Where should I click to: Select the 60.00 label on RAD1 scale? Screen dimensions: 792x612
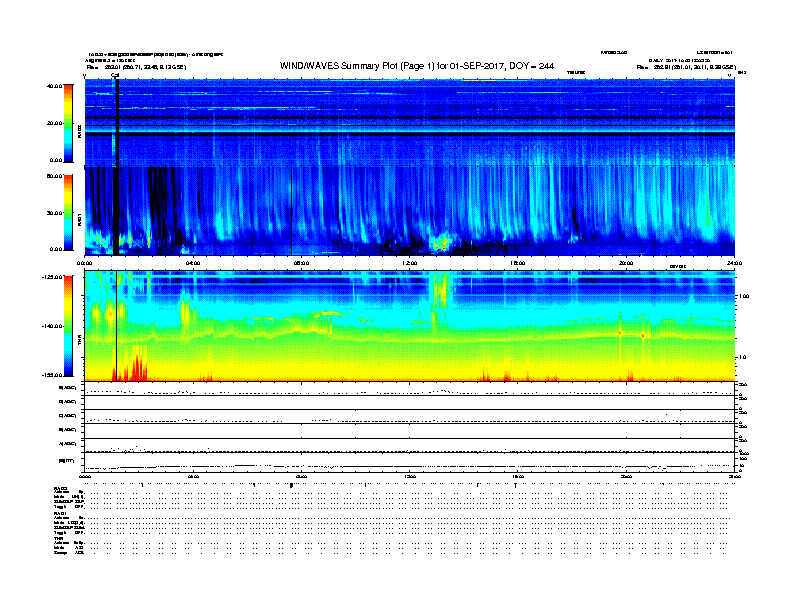coord(54,176)
